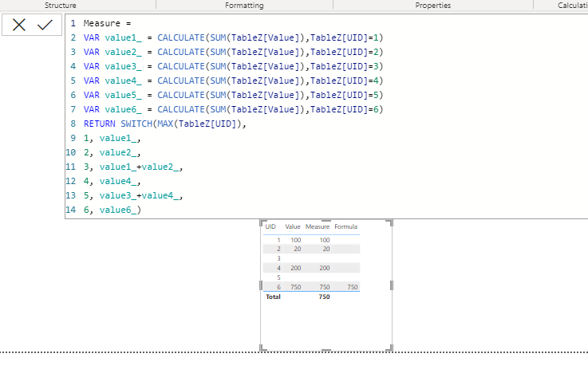Screen dimensions: 588x389
Task: Click the Total row label in table
Action: coord(273,297)
